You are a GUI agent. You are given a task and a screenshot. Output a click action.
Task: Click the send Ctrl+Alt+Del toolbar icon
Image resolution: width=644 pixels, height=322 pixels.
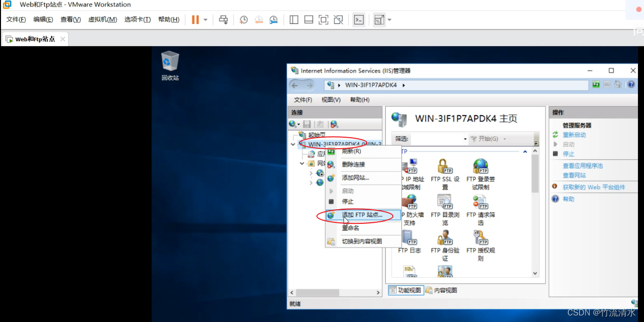click(224, 20)
